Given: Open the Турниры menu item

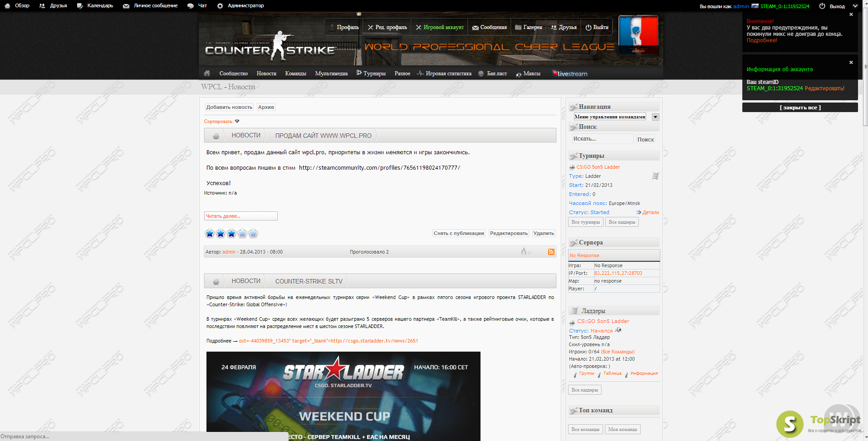Looking at the screenshot, I should [x=371, y=73].
